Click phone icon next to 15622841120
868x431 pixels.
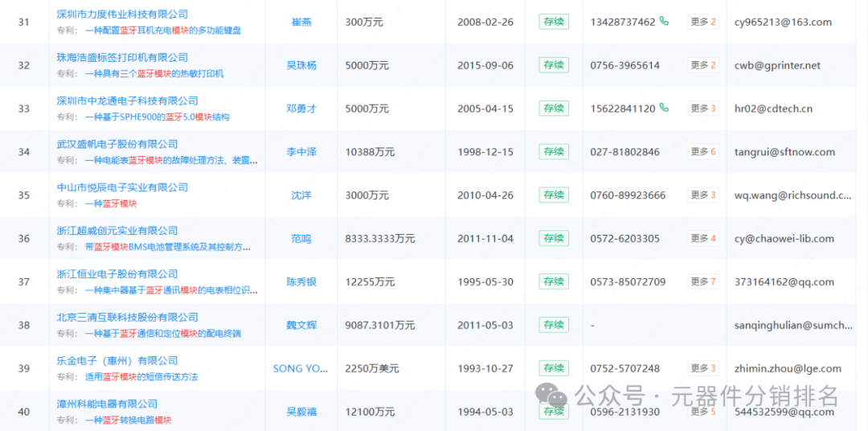664,108
